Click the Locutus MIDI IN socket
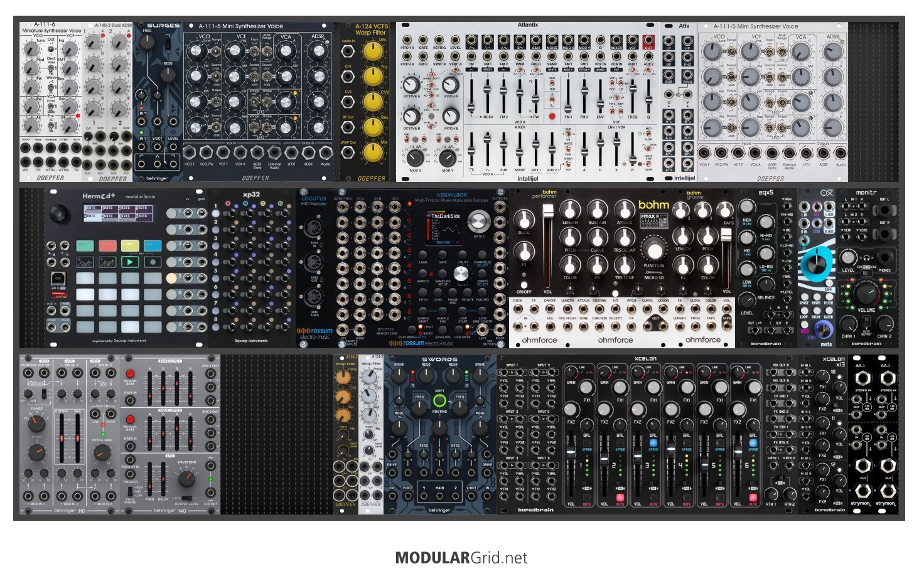Image resolution: width=924 pixels, height=571 pixels. pyautogui.click(x=314, y=228)
